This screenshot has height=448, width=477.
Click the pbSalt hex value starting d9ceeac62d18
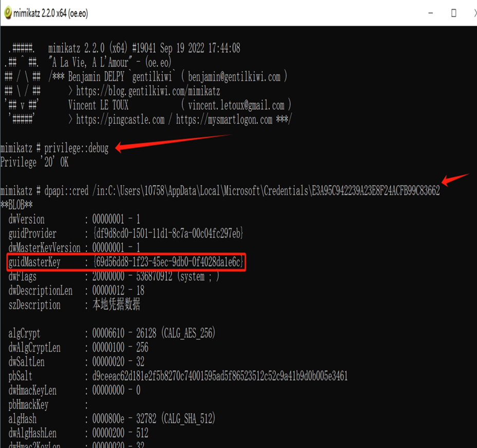click(x=220, y=376)
